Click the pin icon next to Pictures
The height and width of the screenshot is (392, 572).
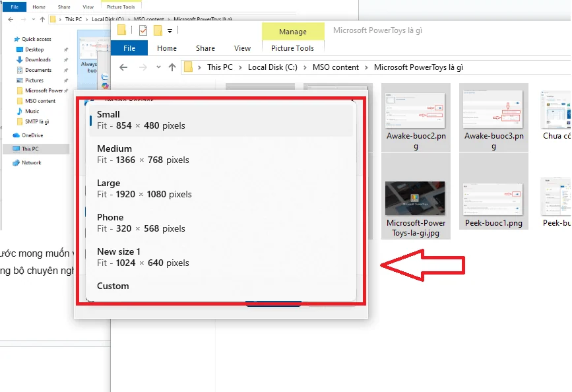pyautogui.click(x=66, y=81)
